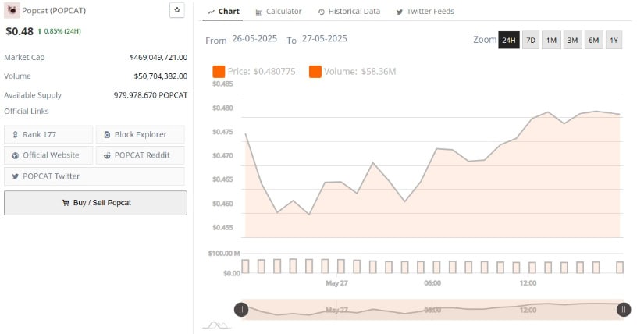Click the mini chart icon below the navigator
644x334 pixels.
pos(216,325)
